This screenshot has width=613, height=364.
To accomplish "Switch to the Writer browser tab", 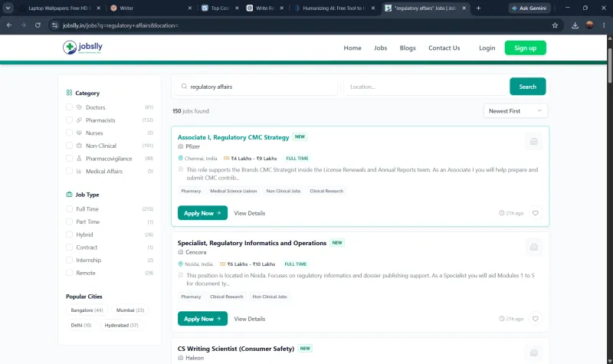I will tap(150, 8).
